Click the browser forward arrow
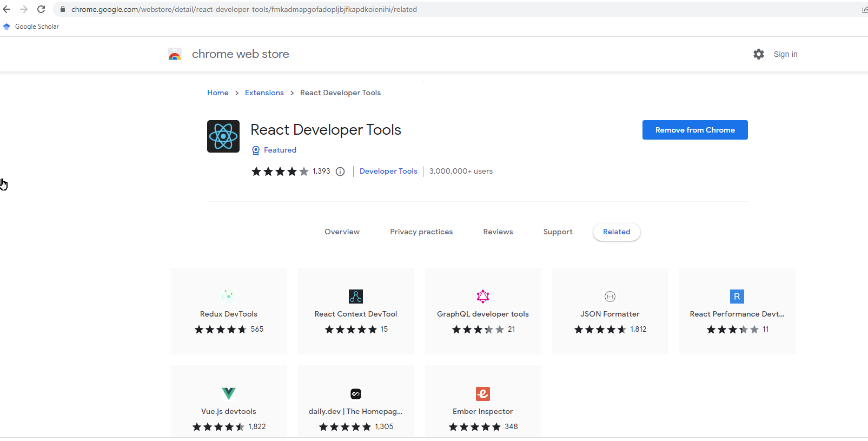The height and width of the screenshot is (441, 868). pos(24,9)
